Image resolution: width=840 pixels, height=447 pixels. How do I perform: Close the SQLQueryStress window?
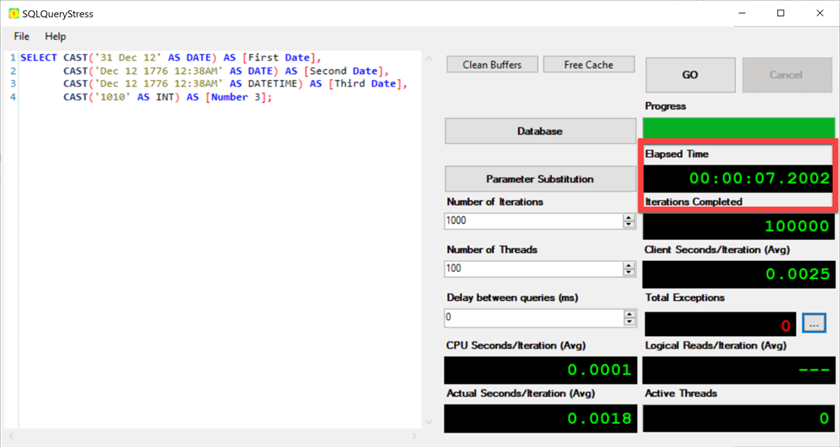[x=820, y=13]
